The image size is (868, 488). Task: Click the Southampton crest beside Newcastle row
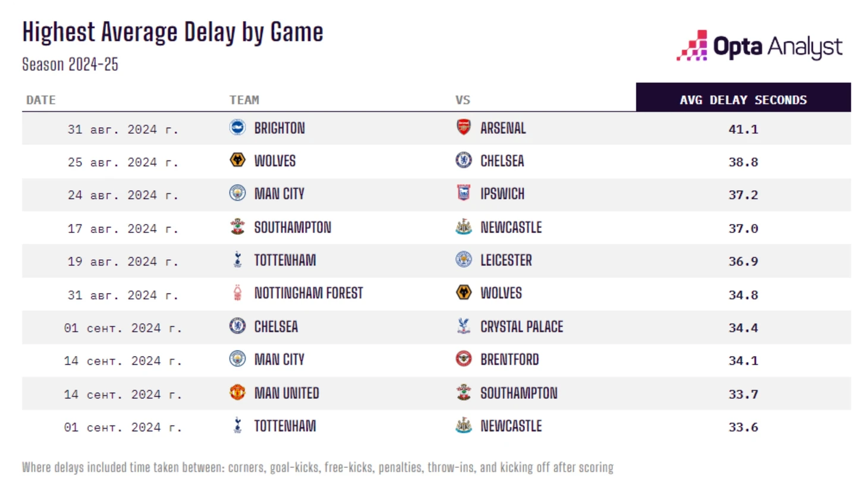click(237, 226)
